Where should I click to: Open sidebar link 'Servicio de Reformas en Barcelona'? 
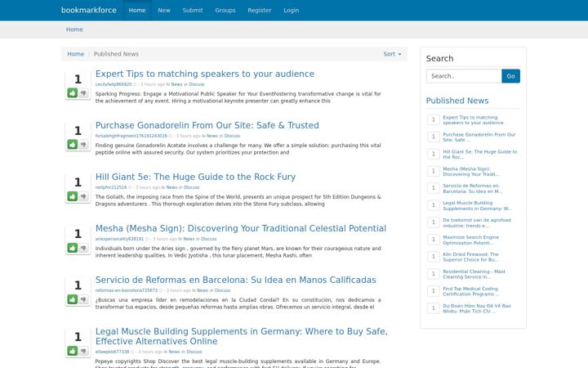coord(473,189)
